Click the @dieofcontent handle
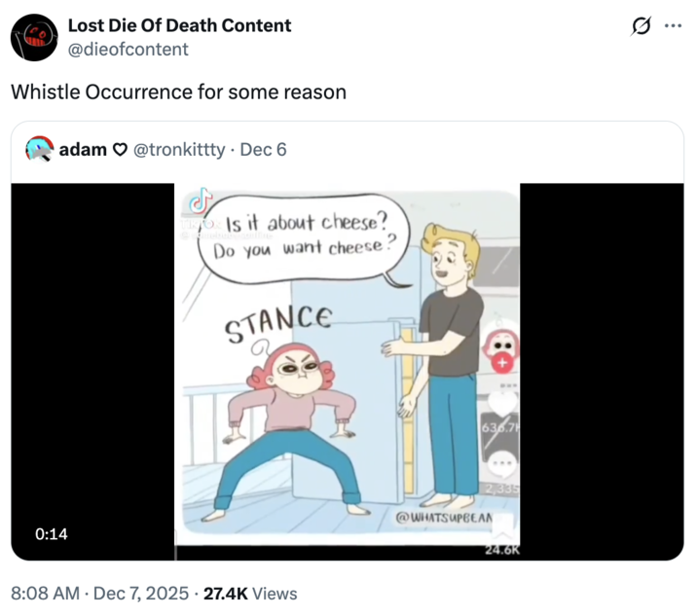The height and width of the screenshot is (616, 697). pyautogui.click(x=128, y=49)
